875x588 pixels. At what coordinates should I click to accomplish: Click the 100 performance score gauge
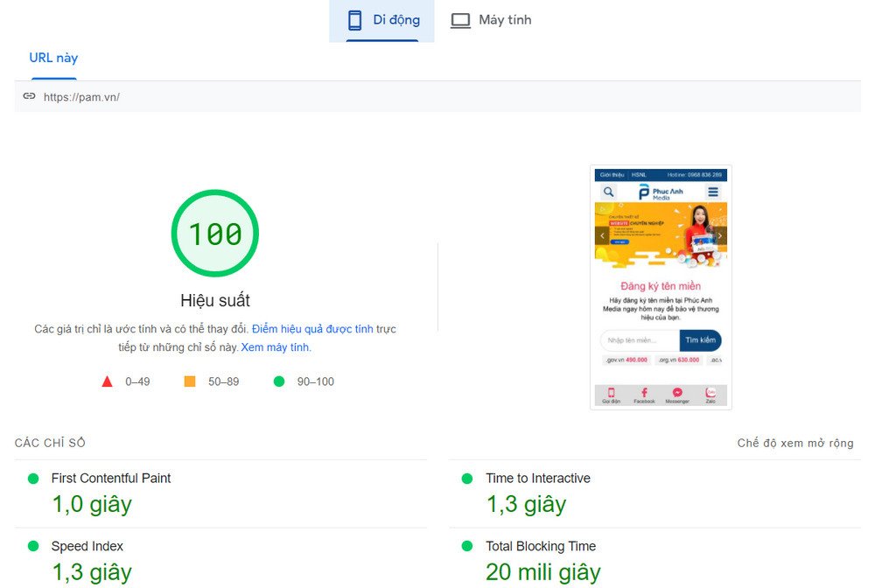[214, 232]
